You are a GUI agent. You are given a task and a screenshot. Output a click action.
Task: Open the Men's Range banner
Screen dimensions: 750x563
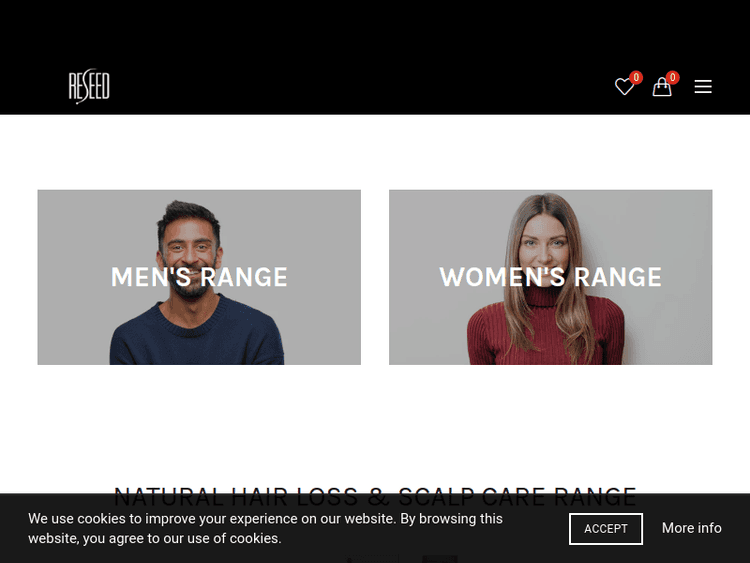[199, 277]
